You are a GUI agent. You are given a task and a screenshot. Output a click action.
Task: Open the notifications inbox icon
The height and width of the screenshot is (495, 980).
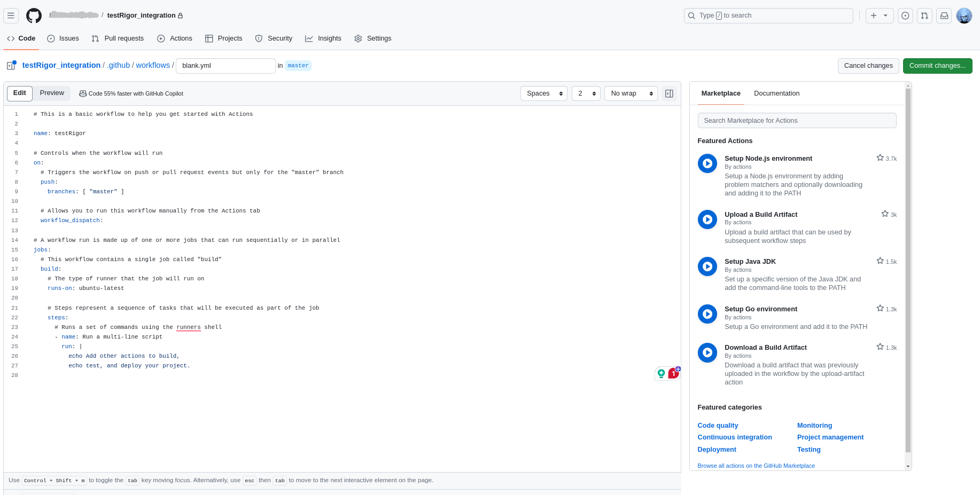pyautogui.click(x=944, y=15)
